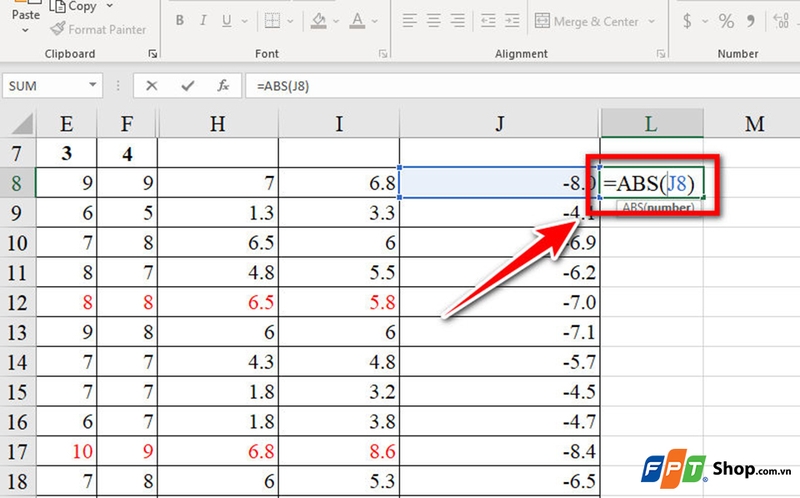Apply fill color bucket
Image resolution: width=800 pixels, height=498 pixels.
pyautogui.click(x=319, y=21)
